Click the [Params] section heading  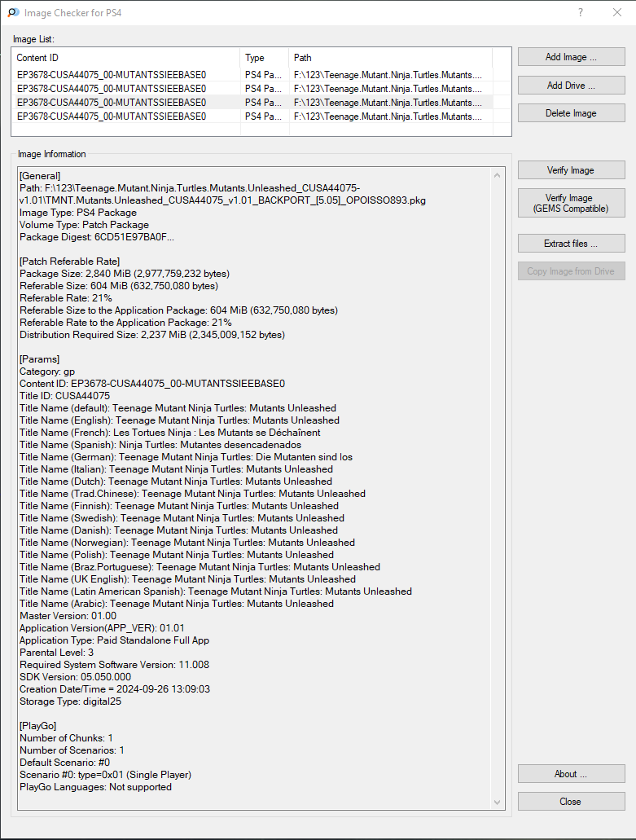click(40, 359)
